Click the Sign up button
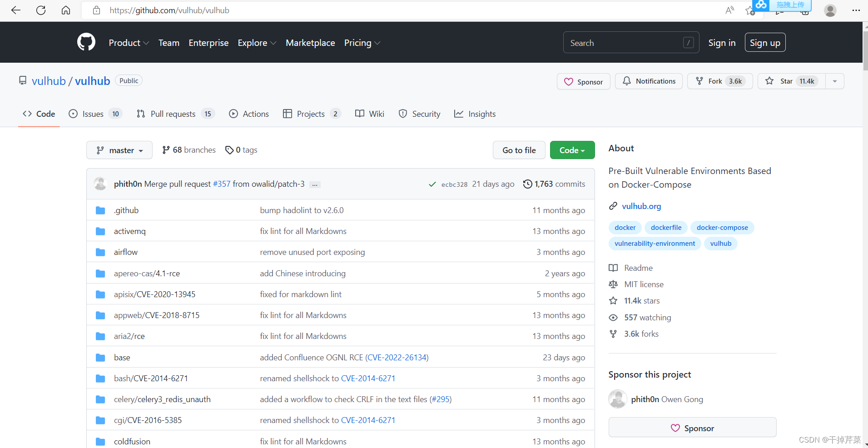The image size is (868, 448). 765,42
